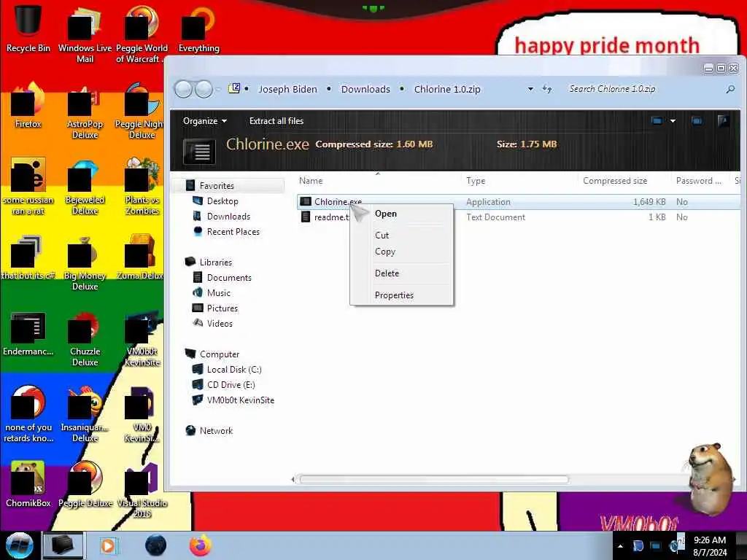Open the Pictures library
The image size is (747, 560).
222,308
